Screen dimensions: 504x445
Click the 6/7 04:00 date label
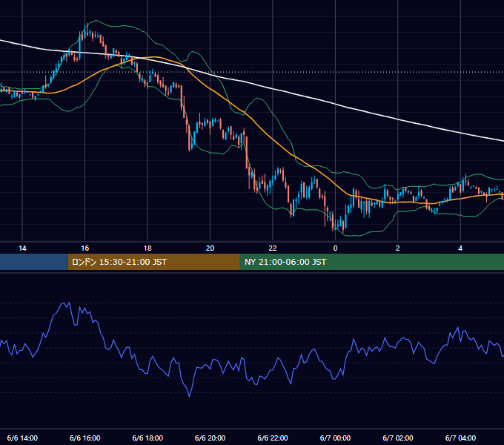460,438
